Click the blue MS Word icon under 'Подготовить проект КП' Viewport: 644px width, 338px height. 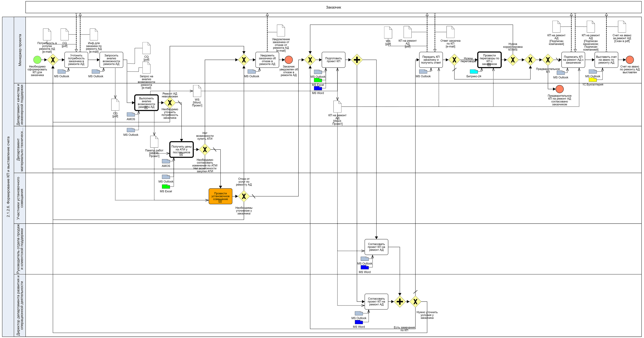318,88
